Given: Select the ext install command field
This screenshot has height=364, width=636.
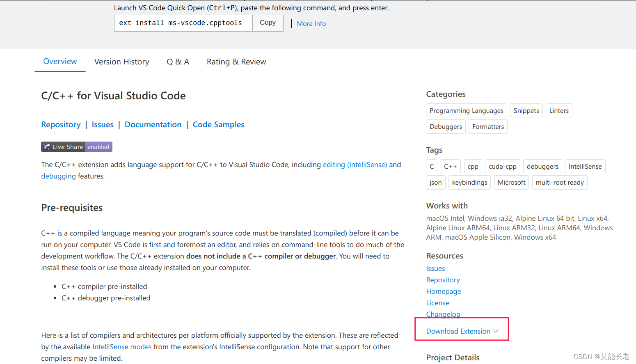Looking at the screenshot, I should [x=183, y=23].
